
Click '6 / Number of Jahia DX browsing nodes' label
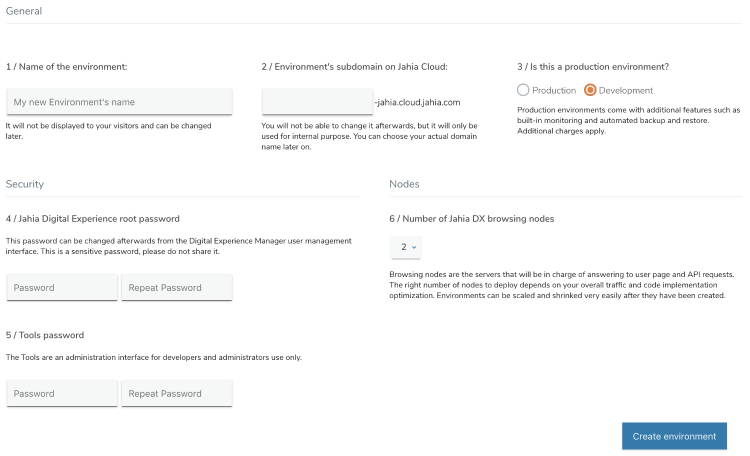click(472, 219)
